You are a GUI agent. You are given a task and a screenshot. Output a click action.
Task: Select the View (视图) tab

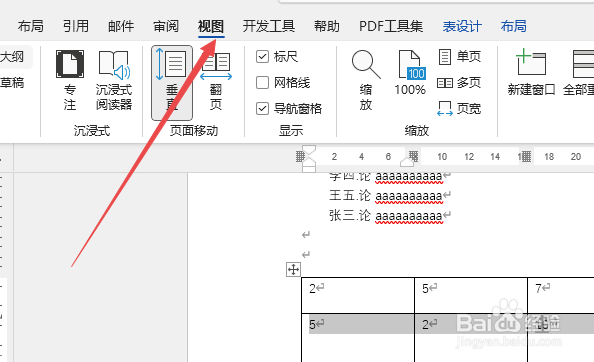[211, 26]
